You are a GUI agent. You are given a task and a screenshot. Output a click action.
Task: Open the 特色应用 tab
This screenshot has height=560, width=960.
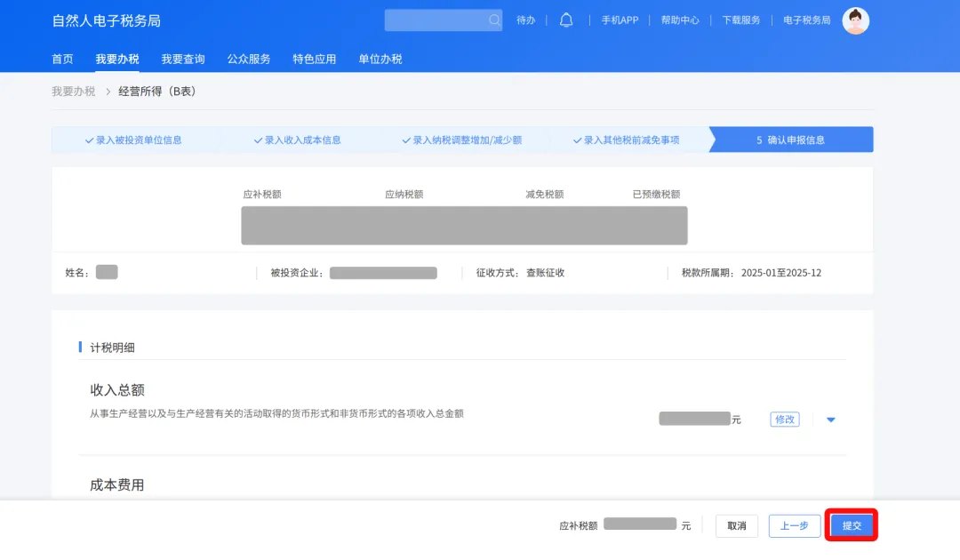click(x=314, y=60)
